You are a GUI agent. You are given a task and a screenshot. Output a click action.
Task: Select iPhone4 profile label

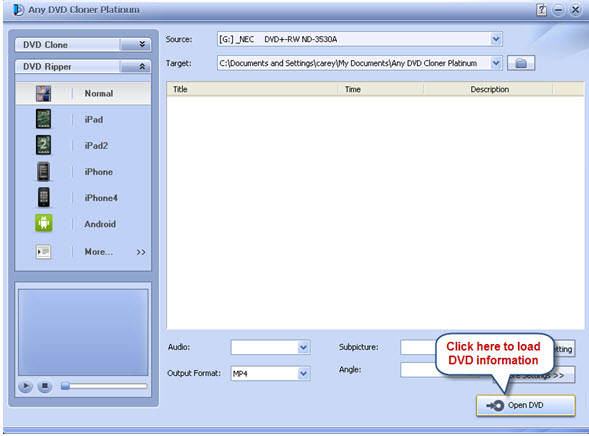(101, 198)
